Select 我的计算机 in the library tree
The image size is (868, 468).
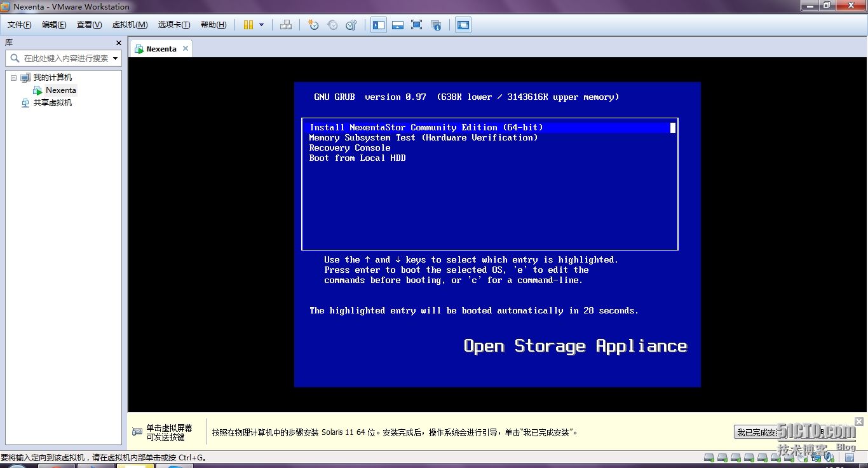coord(53,78)
